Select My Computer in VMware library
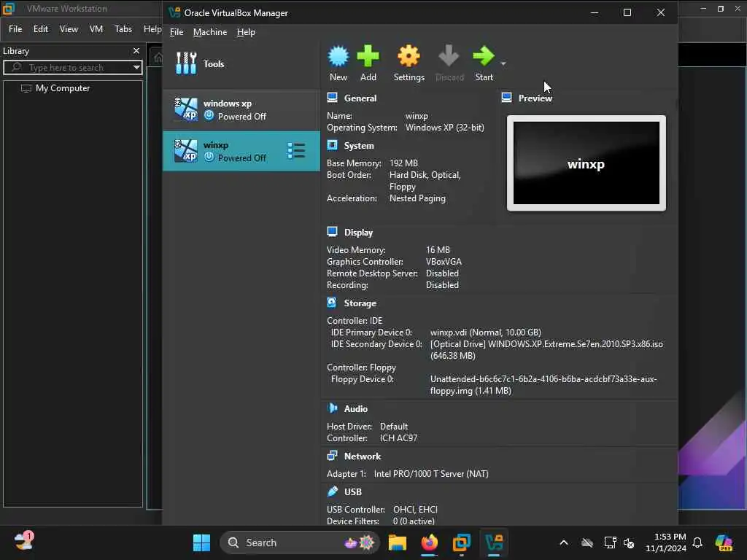The width and height of the screenshot is (747, 560). (x=63, y=88)
